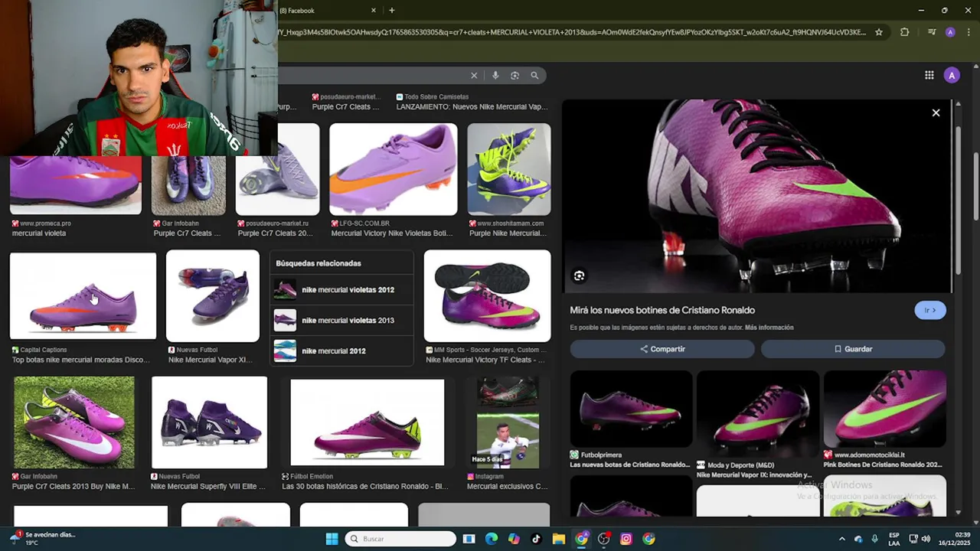Show hidden system tray icons
This screenshot has width=980, height=551.
click(841, 539)
